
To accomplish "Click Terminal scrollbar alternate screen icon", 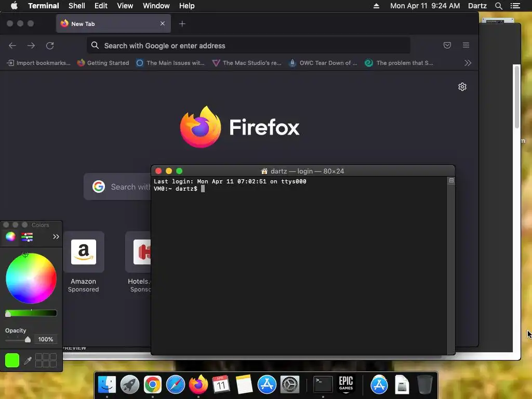I will pyautogui.click(x=451, y=180).
